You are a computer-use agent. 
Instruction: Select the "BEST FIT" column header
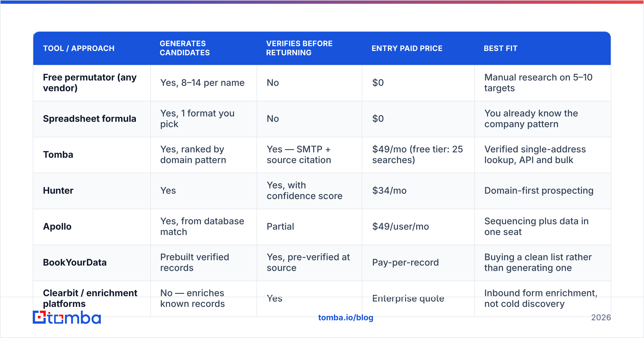click(x=501, y=48)
